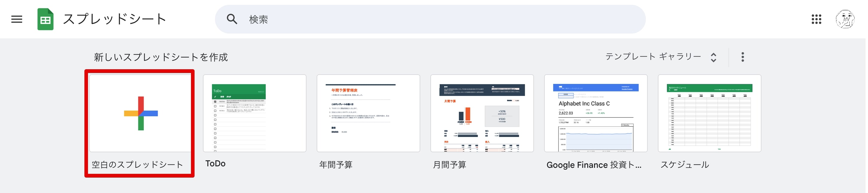Click the 空白のスプレッドシート label
Viewport: 868px width, 193px height.
137,165
